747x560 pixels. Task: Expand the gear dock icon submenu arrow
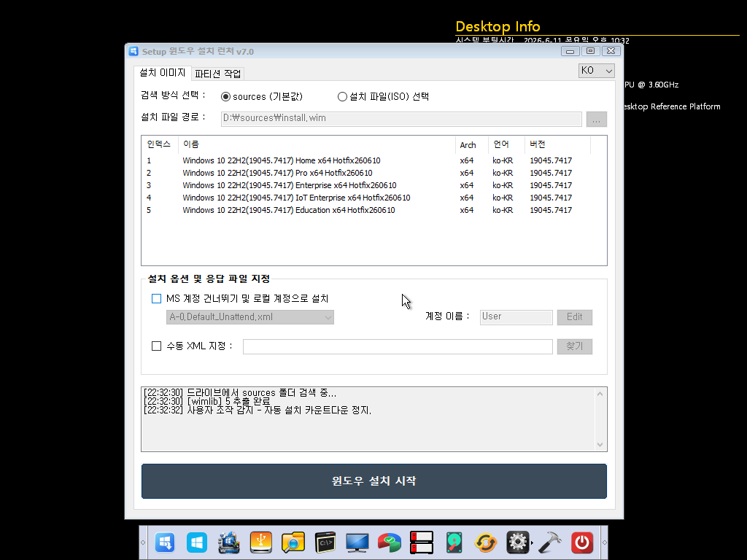click(x=532, y=542)
